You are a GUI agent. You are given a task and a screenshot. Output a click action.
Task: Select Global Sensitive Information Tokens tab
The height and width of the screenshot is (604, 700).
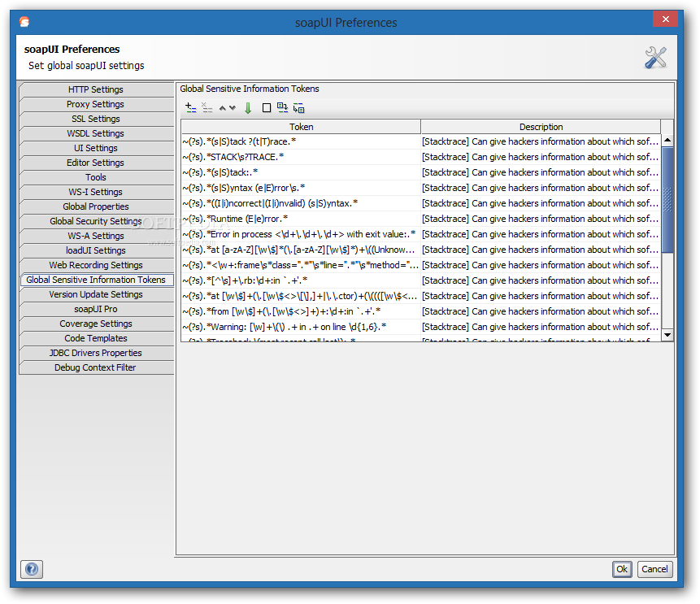tap(96, 280)
